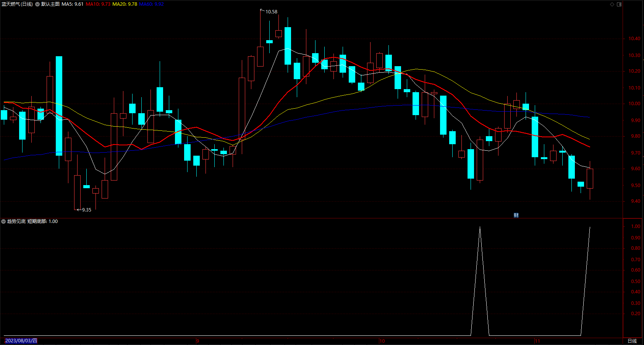The image size is (644, 345).
Task: Expand the 默认主图 main chart dropdown arrow
Action: tap(37, 4)
